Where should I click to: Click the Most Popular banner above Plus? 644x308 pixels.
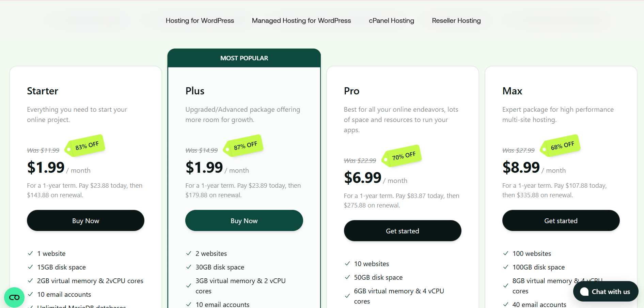click(244, 58)
